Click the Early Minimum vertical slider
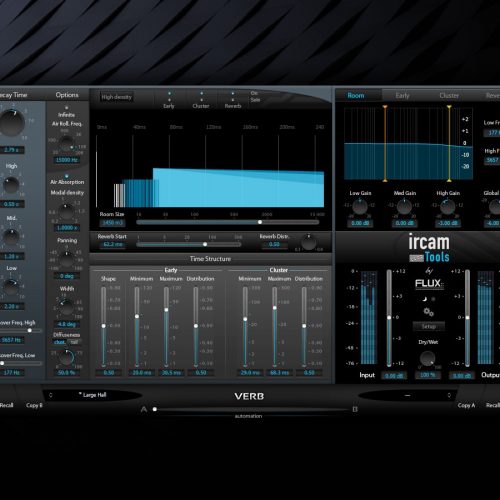 [x=137, y=327]
